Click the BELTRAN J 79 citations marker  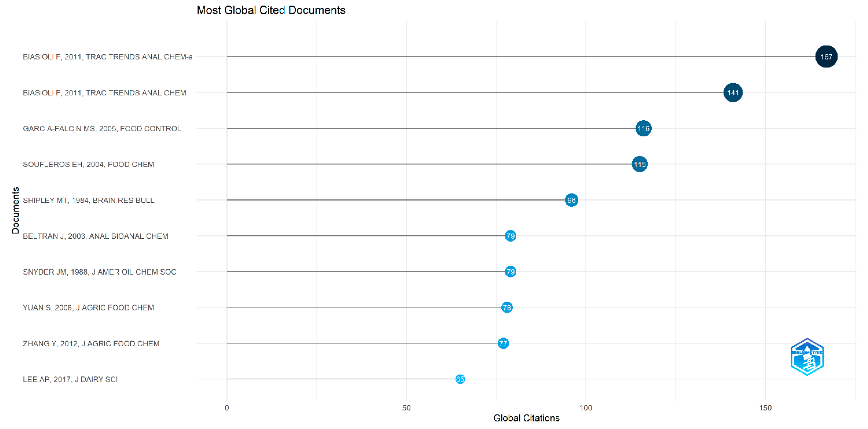click(x=510, y=236)
